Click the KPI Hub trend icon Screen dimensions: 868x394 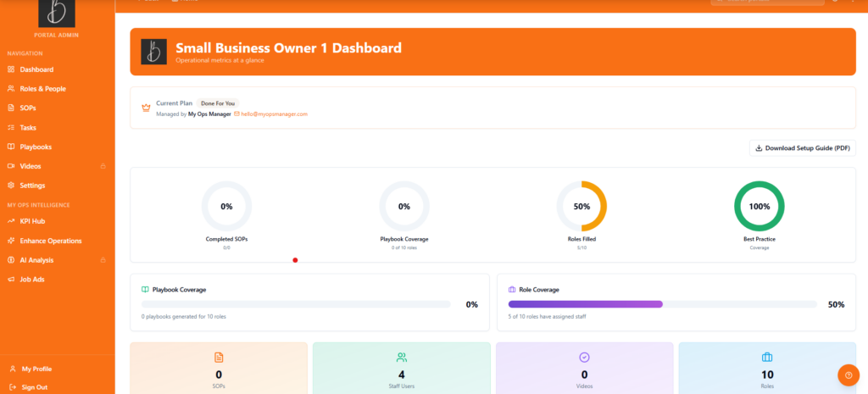[x=11, y=221]
